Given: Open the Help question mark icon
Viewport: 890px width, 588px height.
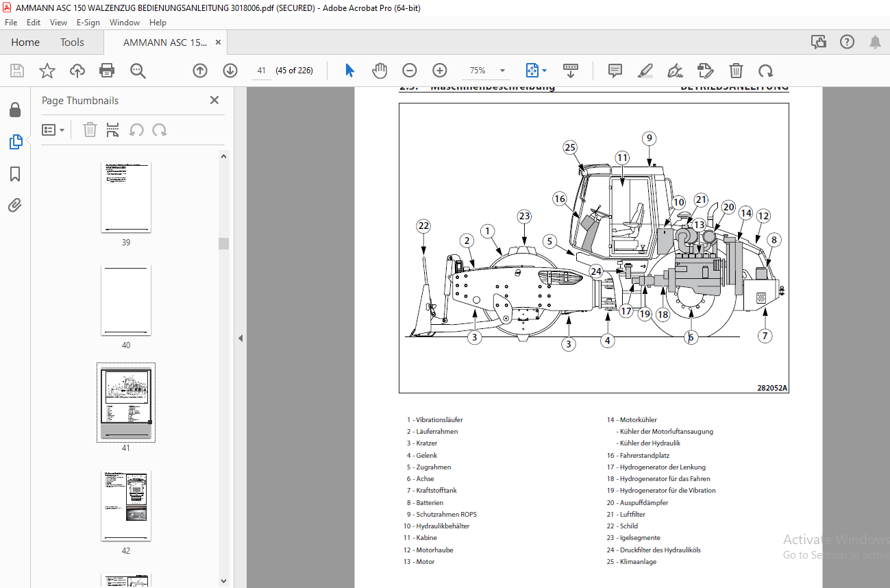Looking at the screenshot, I should (847, 42).
